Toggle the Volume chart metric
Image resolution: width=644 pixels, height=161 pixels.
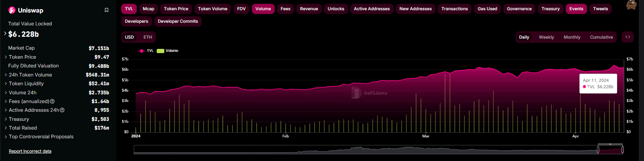pos(263,9)
